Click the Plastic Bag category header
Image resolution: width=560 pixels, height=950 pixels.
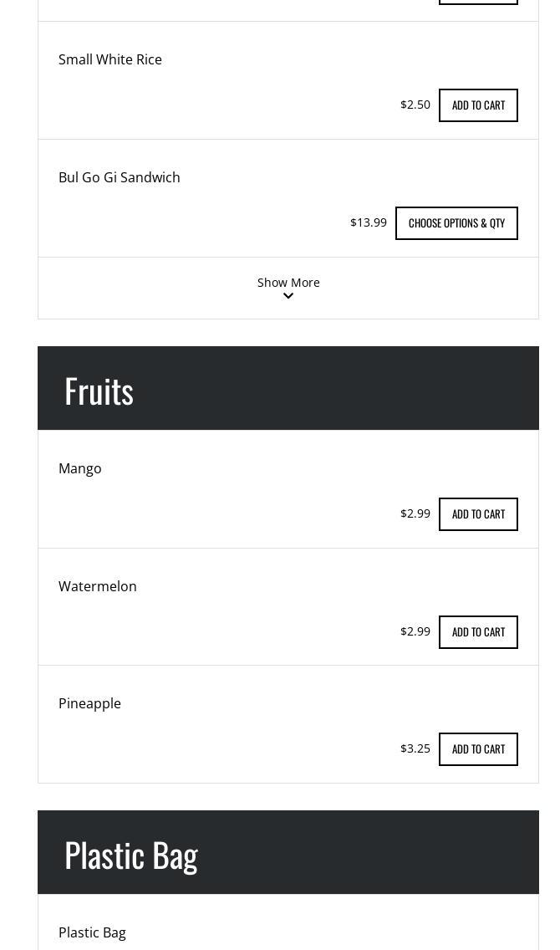[131, 855]
